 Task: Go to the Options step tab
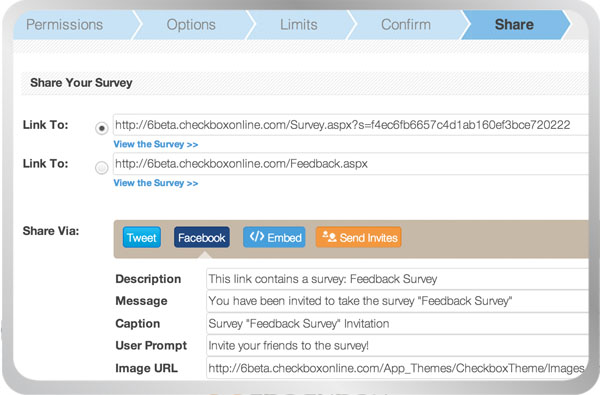click(191, 25)
